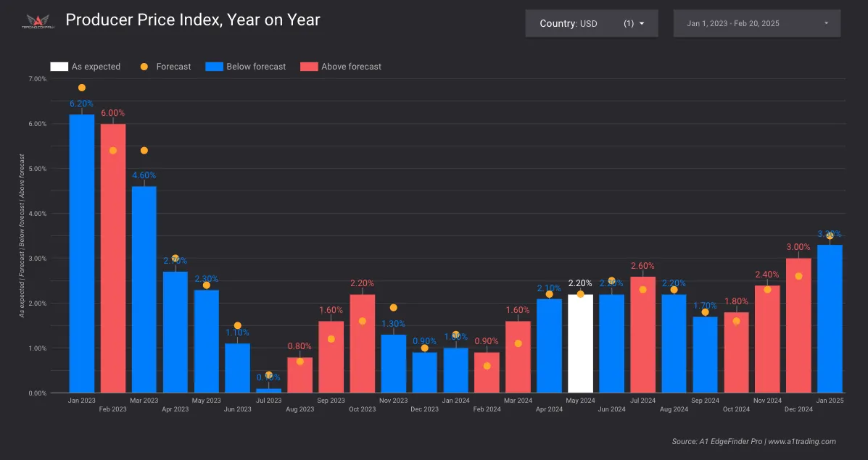The width and height of the screenshot is (868, 460).
Task: Click the Oct 2023 forecast dot
Action: click(x=362, y=321)
